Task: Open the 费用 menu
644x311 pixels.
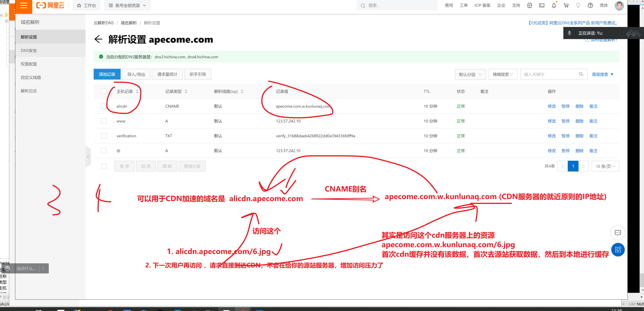Action: (x=449, y=6)
